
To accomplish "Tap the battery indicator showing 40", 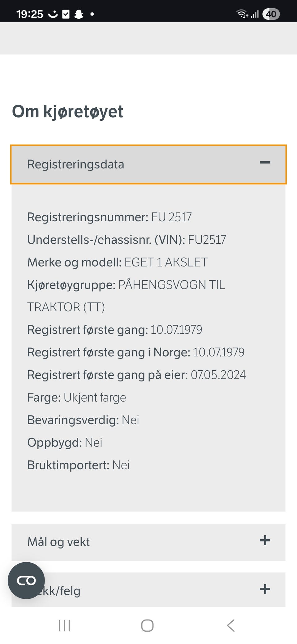I will tap(271, 14).
